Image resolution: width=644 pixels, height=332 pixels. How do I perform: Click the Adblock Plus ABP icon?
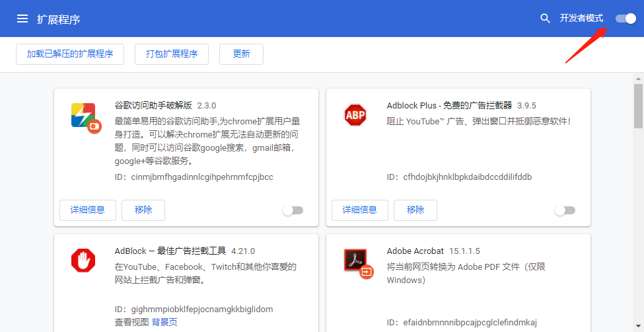[x=355, y=115]
